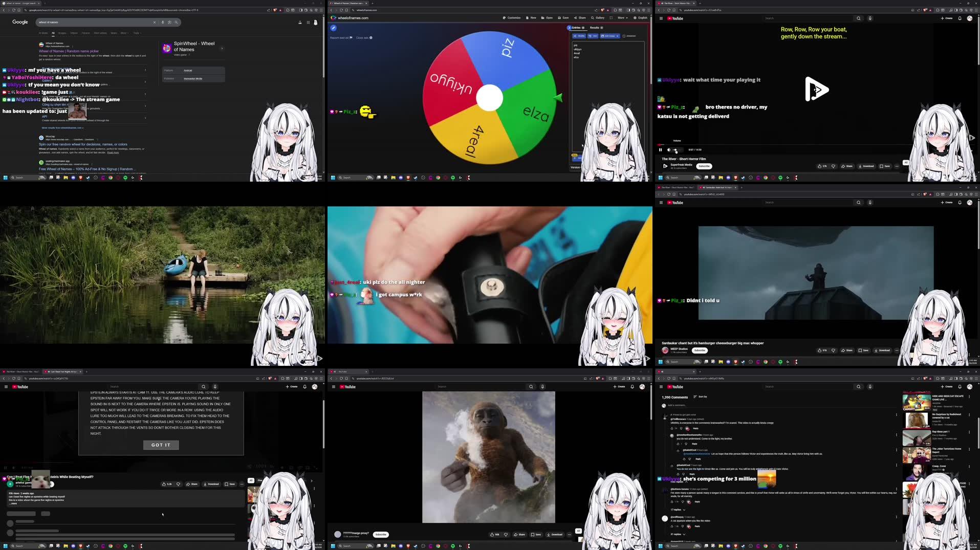Click the GOT IT button in the dialog
Viewport: 980px width, 550px height.
(161, 445)
